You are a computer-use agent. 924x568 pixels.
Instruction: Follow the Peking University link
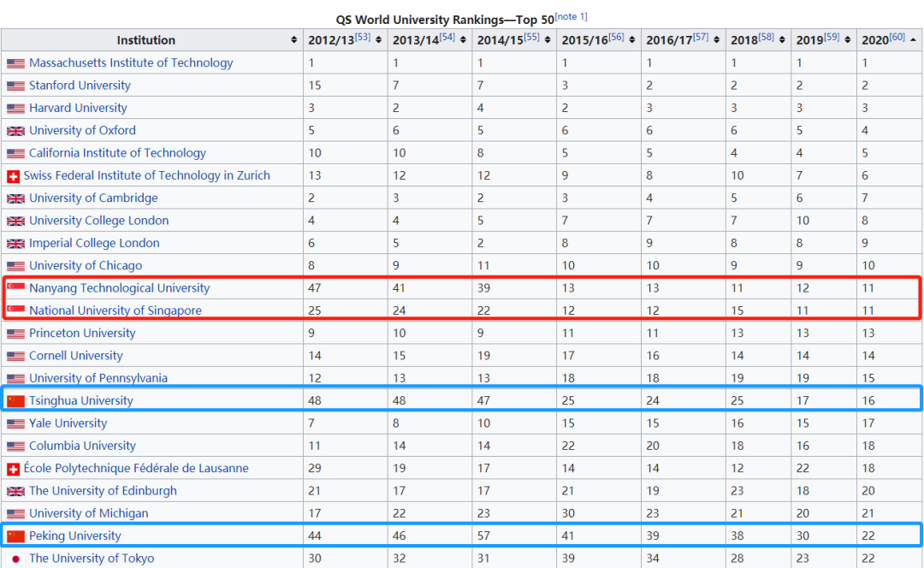pos(74,535)
